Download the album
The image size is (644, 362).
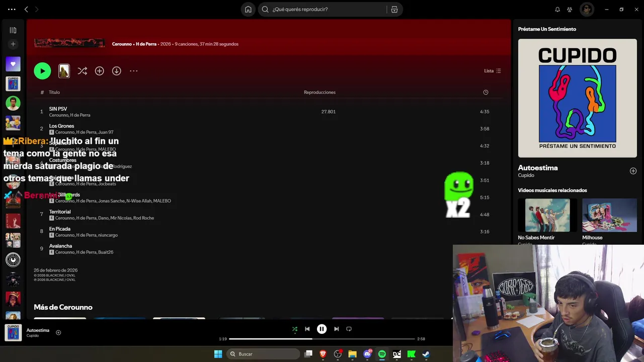116,71
